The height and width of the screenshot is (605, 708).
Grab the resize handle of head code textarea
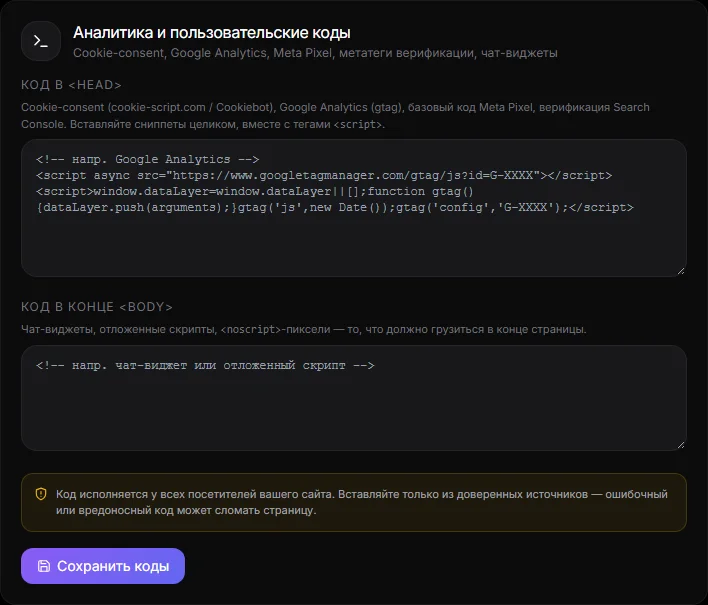pos(681,271)
